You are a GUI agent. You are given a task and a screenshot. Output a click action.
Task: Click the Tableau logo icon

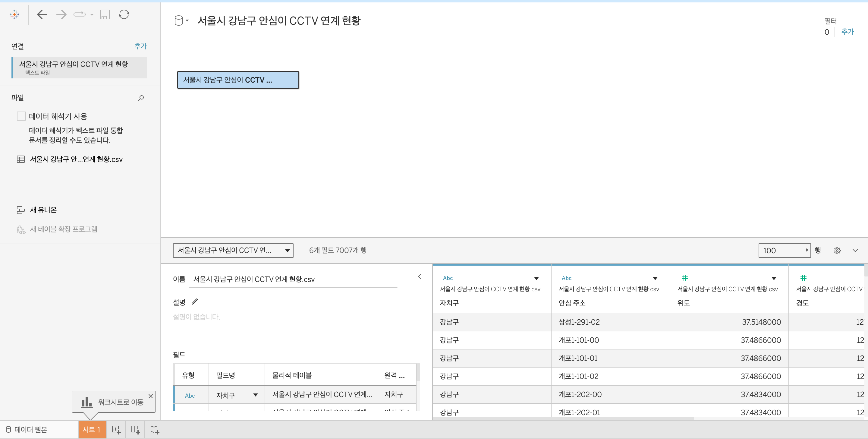tap(14, 14)
